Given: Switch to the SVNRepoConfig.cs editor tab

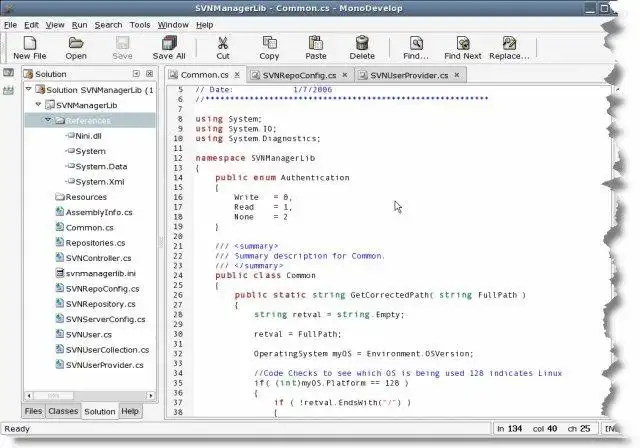Looking at the screenshot, I should (300, 75).
